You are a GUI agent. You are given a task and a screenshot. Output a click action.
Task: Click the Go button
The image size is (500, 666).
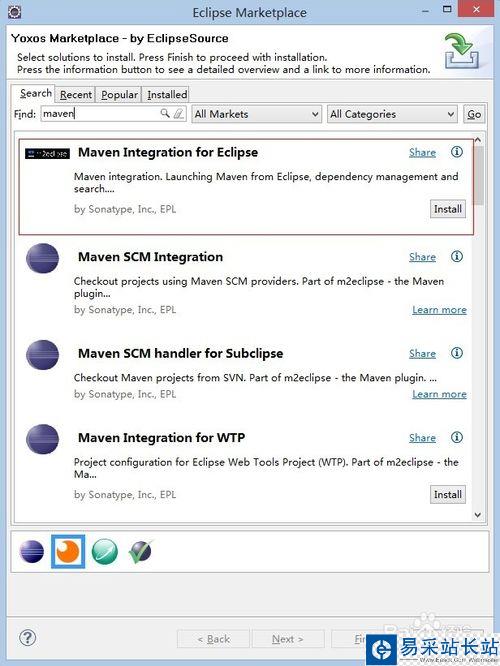[474, 114]
